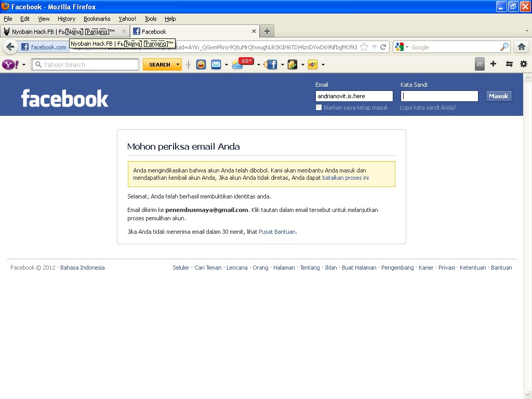Expand the Yahoo Mail icon dropdown arrow
Image resolution: width=532 pixels, height=399 pixels.
coord(227,65)
